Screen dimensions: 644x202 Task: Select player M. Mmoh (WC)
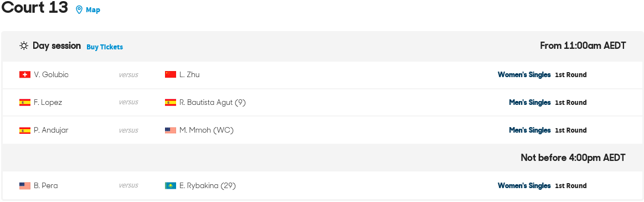tap(207, 130)
